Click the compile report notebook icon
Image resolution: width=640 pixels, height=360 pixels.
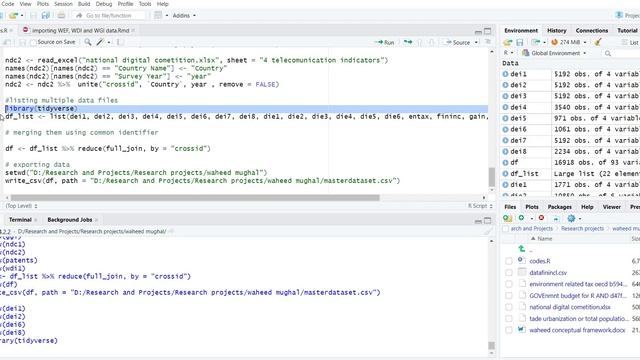pos(120,42)
